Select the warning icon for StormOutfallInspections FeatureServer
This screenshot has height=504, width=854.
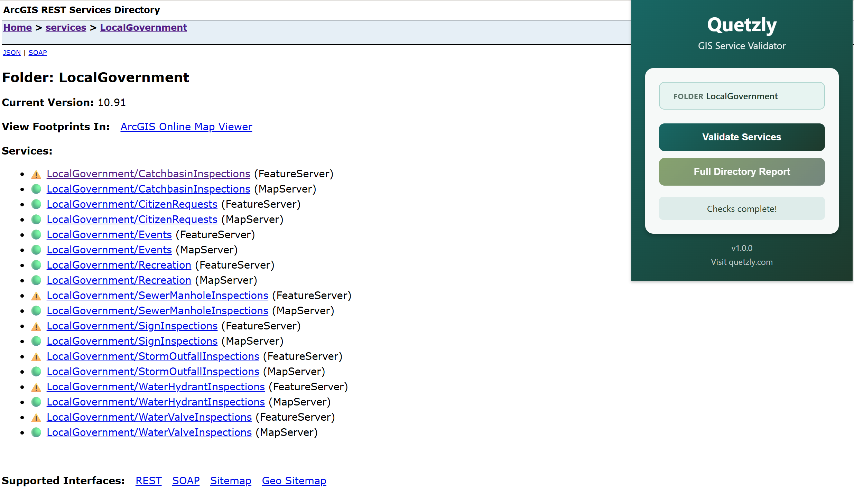click(36, 356)
